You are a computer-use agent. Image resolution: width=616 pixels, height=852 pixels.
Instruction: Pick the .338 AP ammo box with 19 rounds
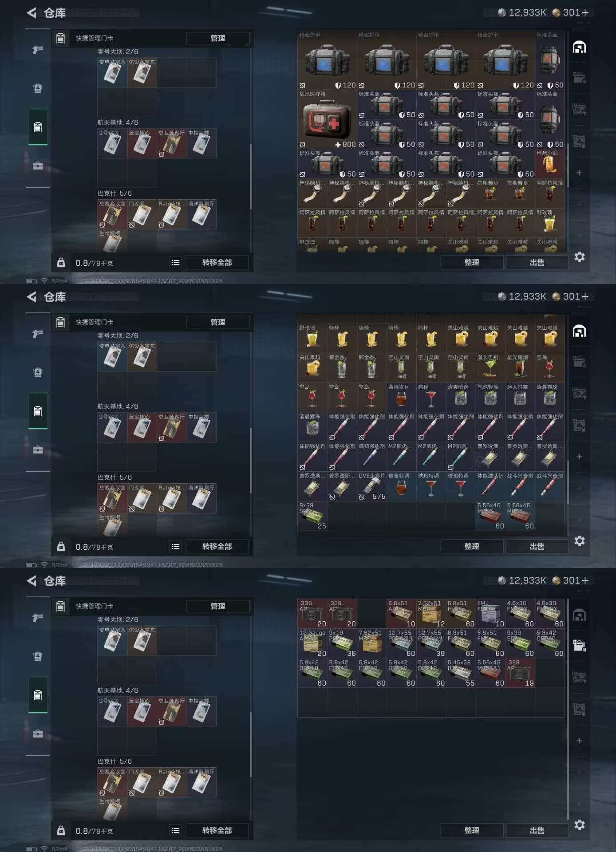520,673
